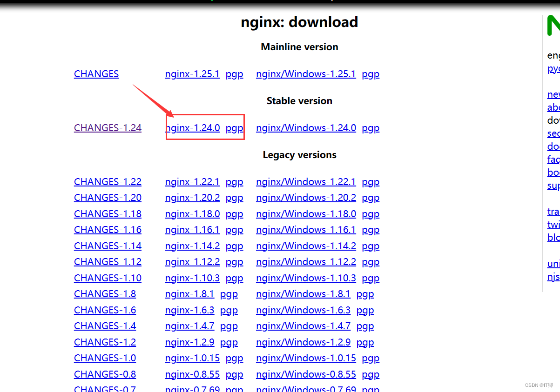Open pgp signature for nginx/Windows-1.6.3
The height and width of the screenshot is (392, 560).
pos(365,310)
